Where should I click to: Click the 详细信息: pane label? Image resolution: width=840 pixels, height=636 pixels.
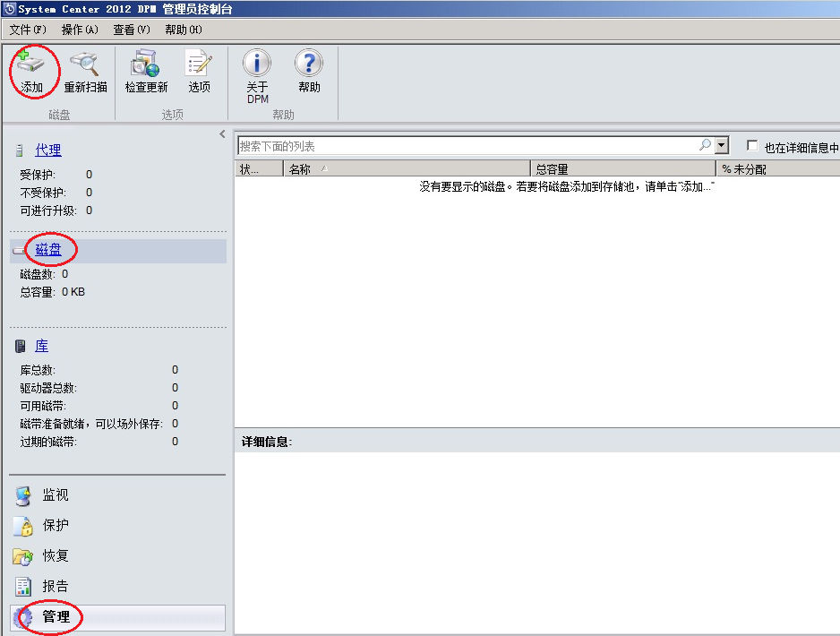267,442
